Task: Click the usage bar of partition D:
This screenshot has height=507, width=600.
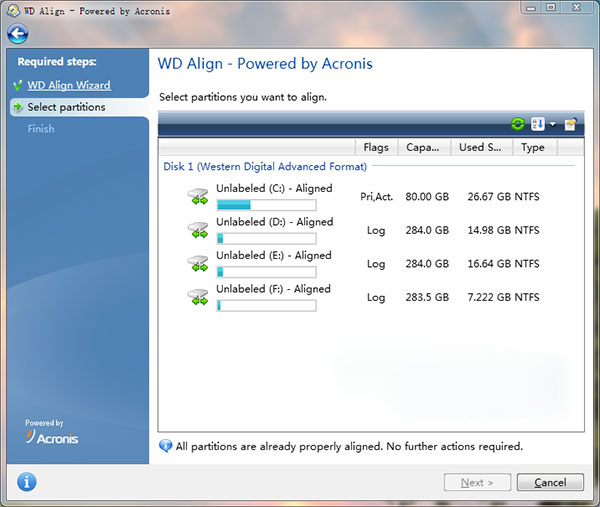Action: point(266,239)
